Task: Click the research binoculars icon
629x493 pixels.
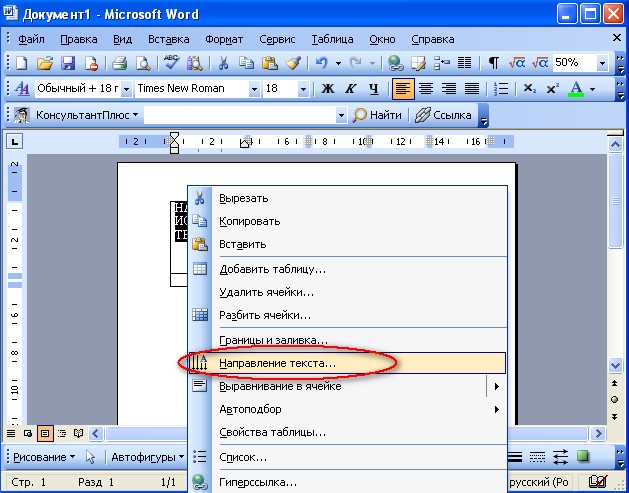Action: 195,63
